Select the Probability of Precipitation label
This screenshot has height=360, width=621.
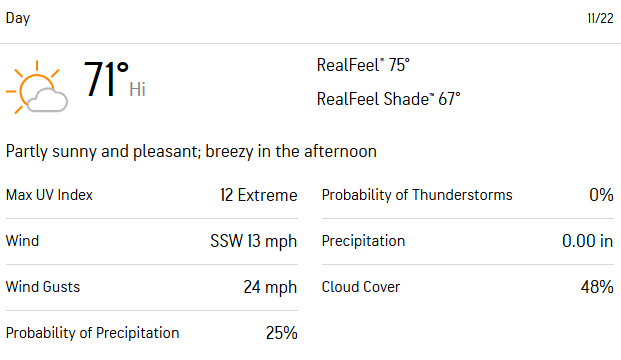pyautogui.click(x=92, y=333)
